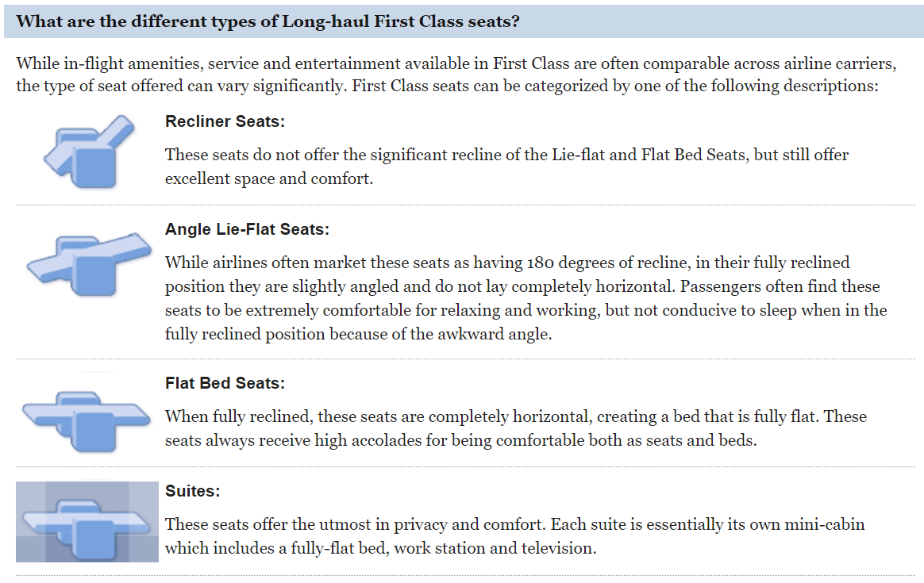This screenshot has width=924, height=583.
Task: Click the Long-haul First Class seats question title
Action: tap(268, 21)
